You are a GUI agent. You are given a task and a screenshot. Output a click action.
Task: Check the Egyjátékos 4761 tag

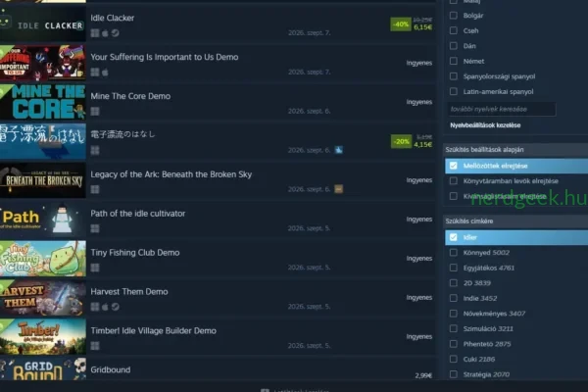point(454,268)
